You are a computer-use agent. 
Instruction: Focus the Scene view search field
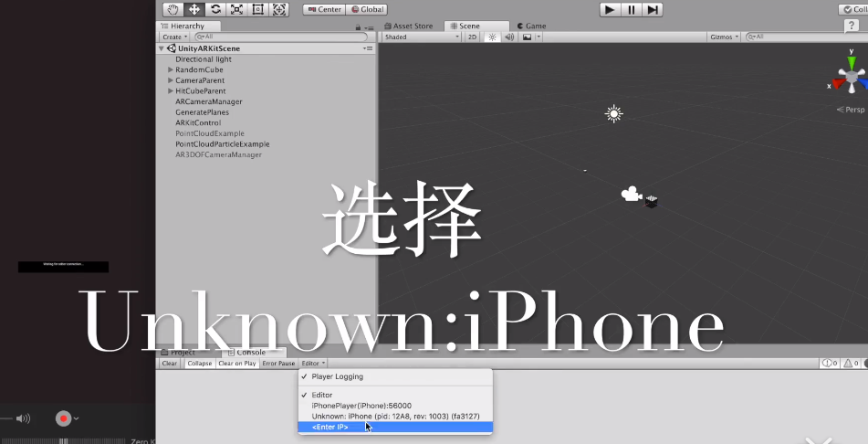click(807, 37)
